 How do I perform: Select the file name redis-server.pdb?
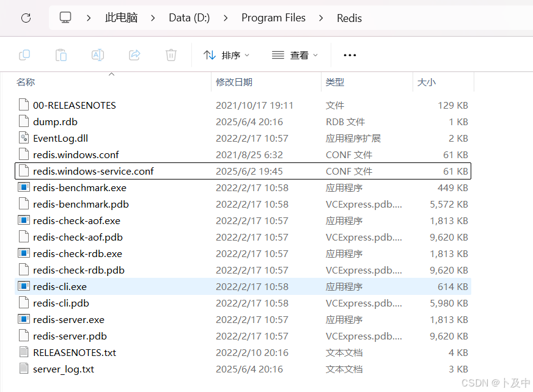70,336
